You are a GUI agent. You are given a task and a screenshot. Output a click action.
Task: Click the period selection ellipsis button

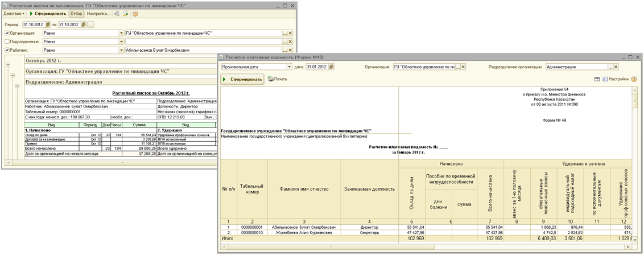coord(91,24)
